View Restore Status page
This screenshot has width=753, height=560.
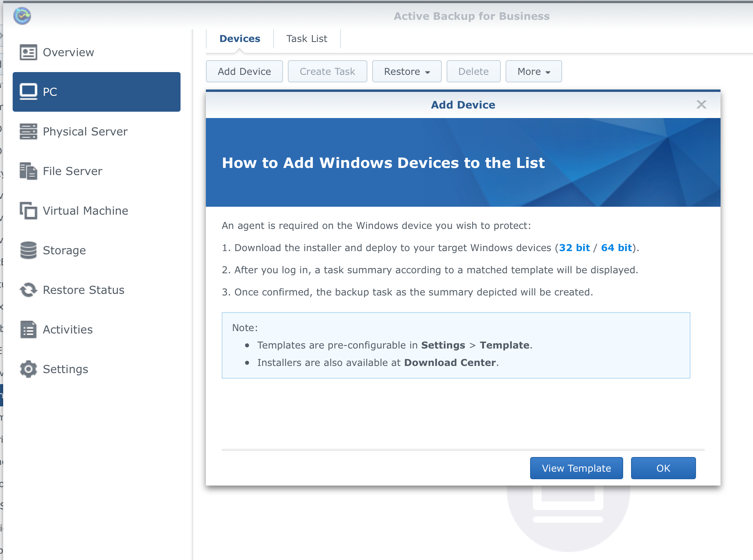tap(97, 290)
